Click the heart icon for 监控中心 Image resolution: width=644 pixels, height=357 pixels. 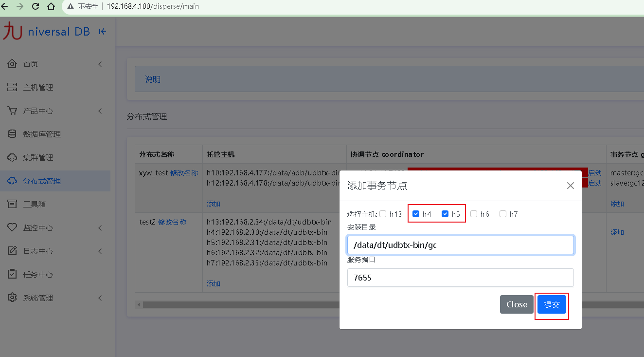(x=13, y=227)
